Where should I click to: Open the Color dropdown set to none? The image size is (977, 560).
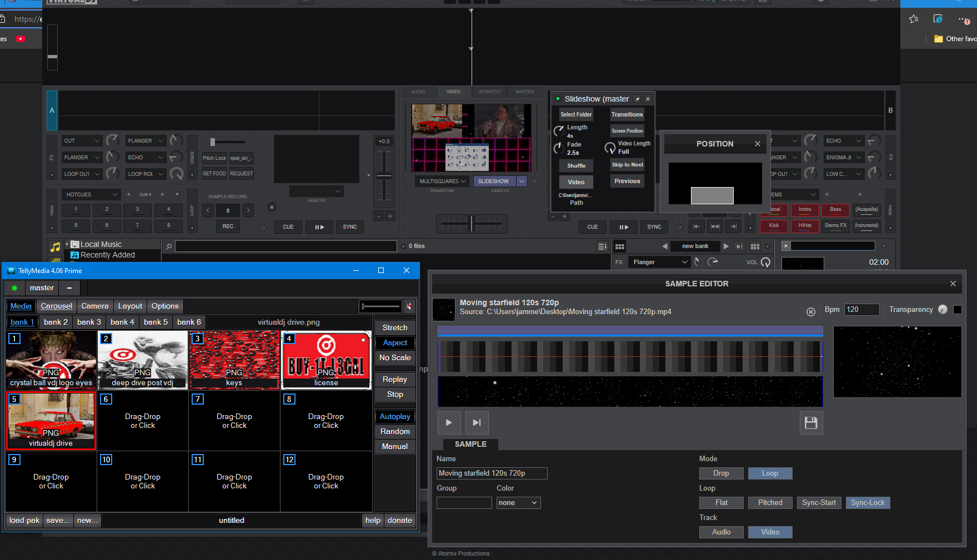[518, 503]
